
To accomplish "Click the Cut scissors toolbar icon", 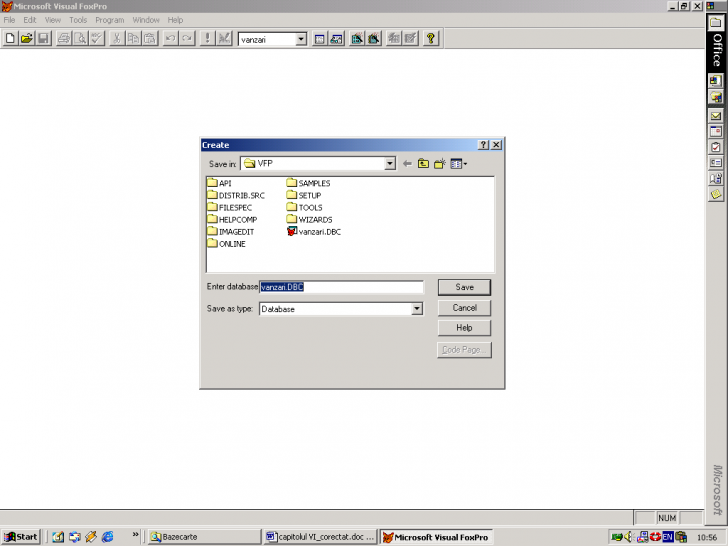I will (x=117, y=39).
